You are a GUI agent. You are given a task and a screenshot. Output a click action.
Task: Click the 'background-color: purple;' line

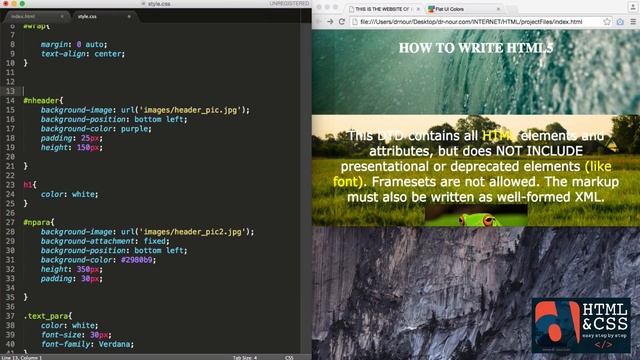click(x=96, y=129)
